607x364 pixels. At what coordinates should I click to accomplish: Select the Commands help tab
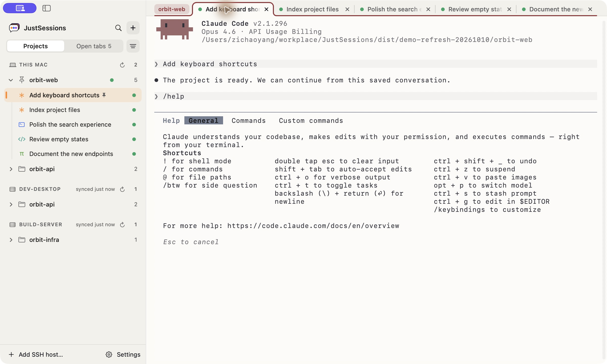point(249,121)
